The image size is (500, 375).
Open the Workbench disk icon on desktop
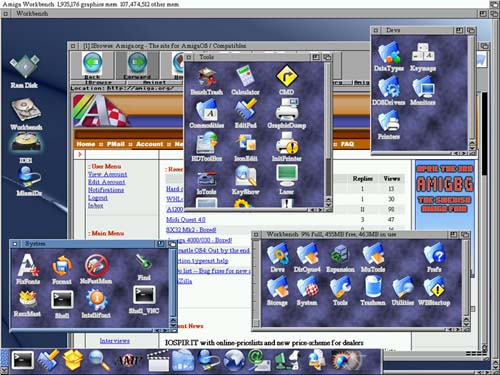pyautogui.click(x=26, y=114)
